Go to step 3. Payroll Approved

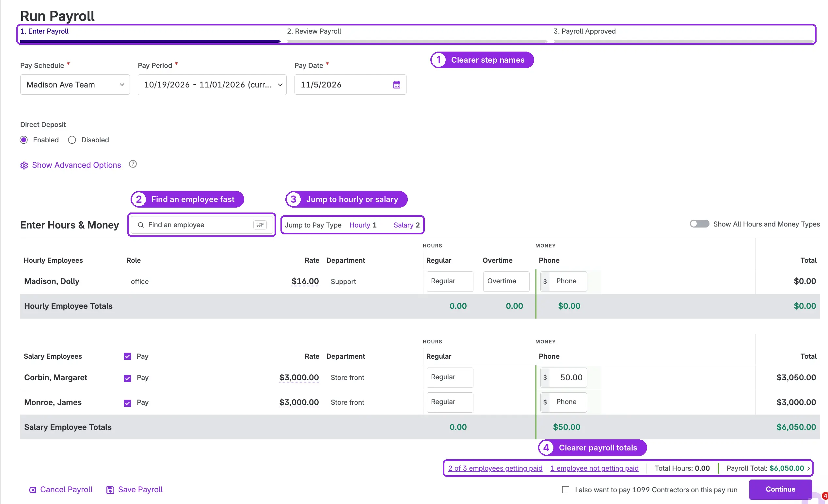click(584, 31)
